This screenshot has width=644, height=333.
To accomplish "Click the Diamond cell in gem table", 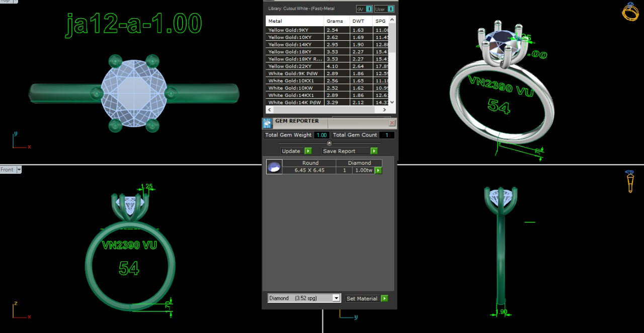I will [x=359, y=163].
